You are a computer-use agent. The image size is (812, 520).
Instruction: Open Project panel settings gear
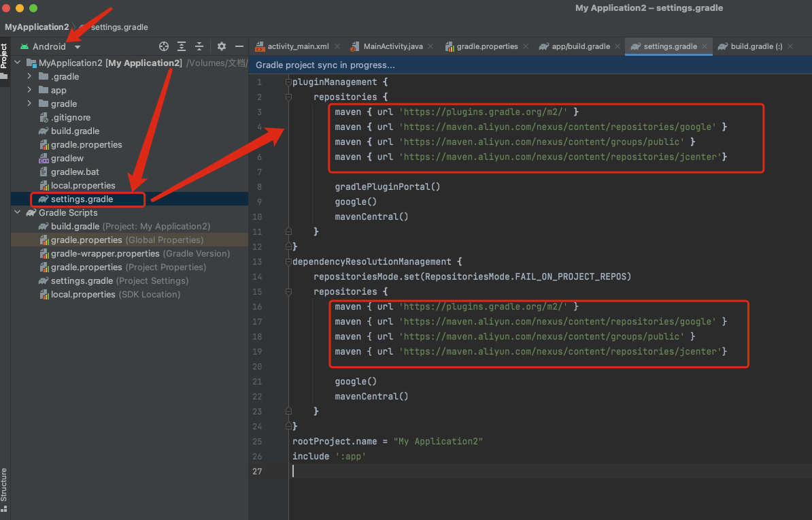point(222,46)
